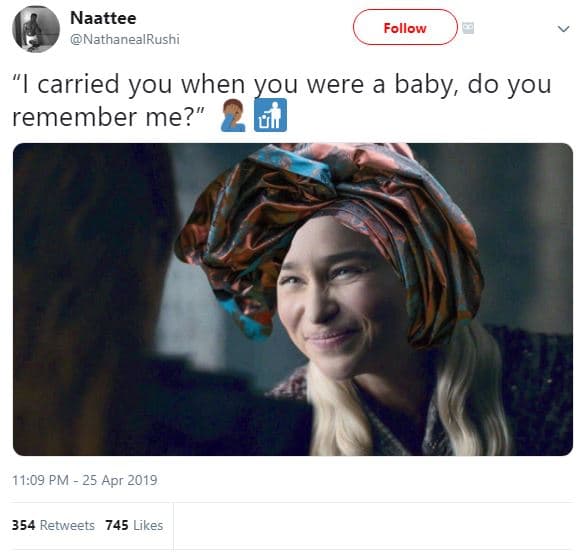Open the 11:09 PM time portion

pyautogui.click(x=40, y=480)
